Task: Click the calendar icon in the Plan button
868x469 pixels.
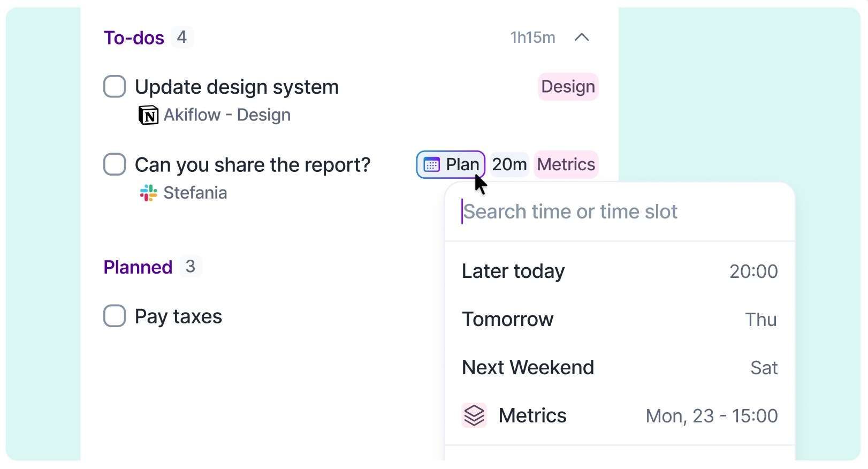Action: [432, 164]
